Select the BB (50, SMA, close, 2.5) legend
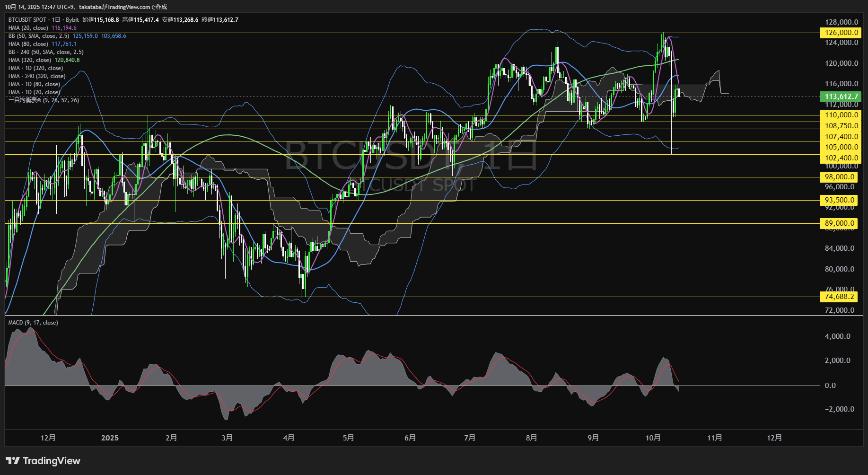The width and height of the screenshot is (868, 475). (39, 36)
